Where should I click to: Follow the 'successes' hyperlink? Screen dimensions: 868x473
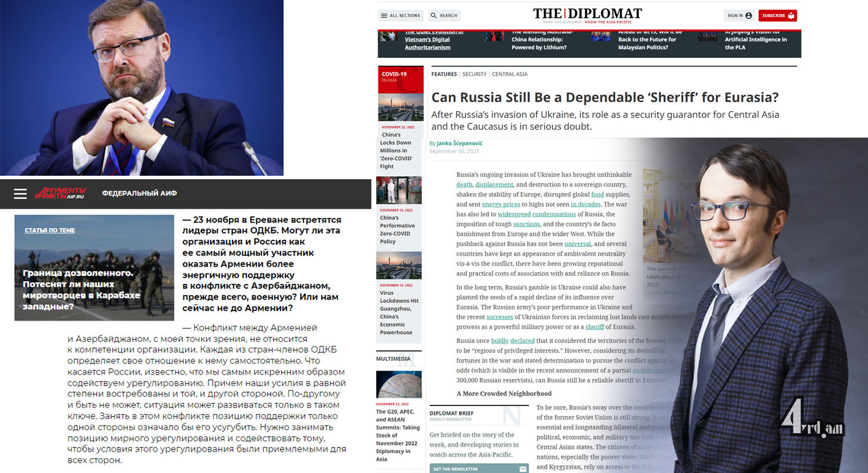(x=499, y=317)
